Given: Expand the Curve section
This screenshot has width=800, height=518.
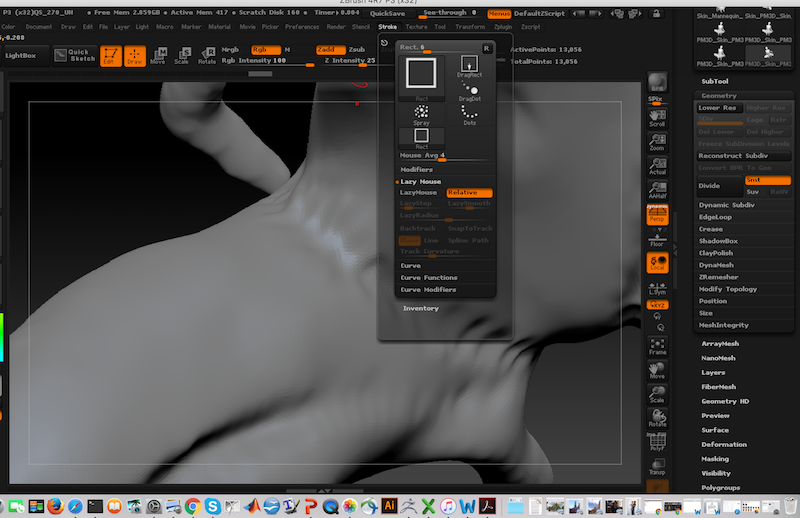Looking at the screenshot, I should tap(411, 265).
